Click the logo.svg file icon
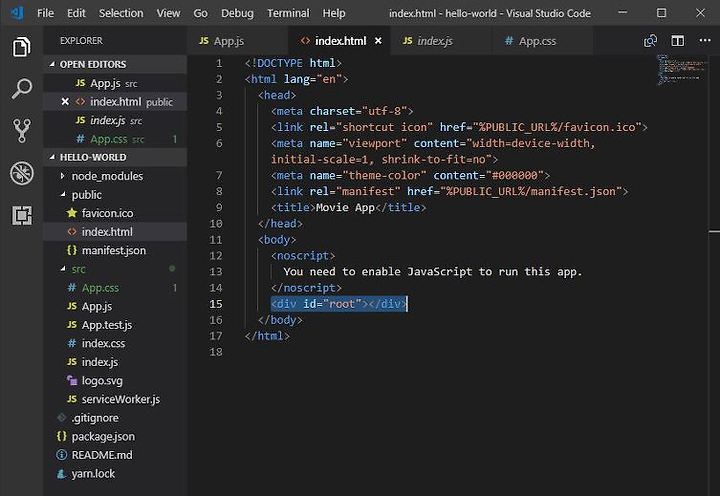 click(x=72, y=380)
